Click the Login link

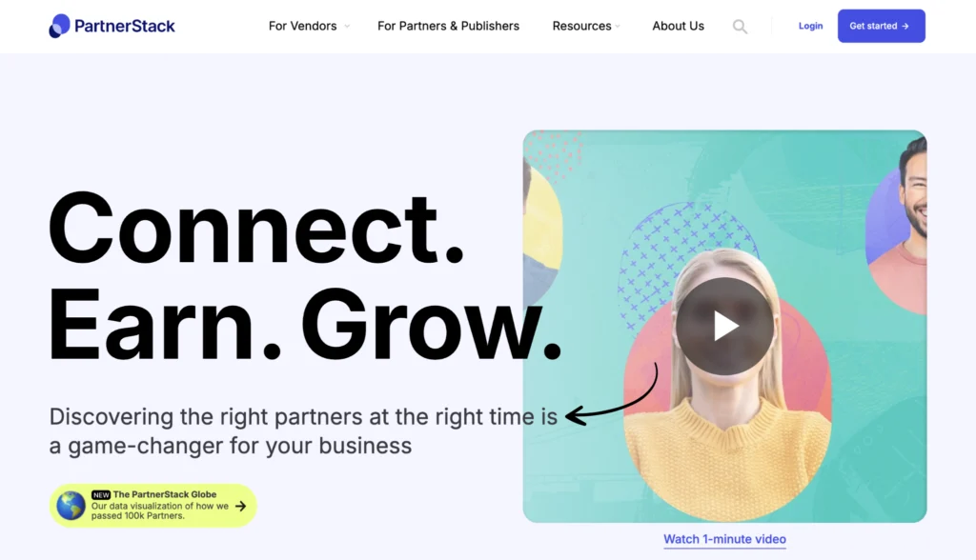810,26
